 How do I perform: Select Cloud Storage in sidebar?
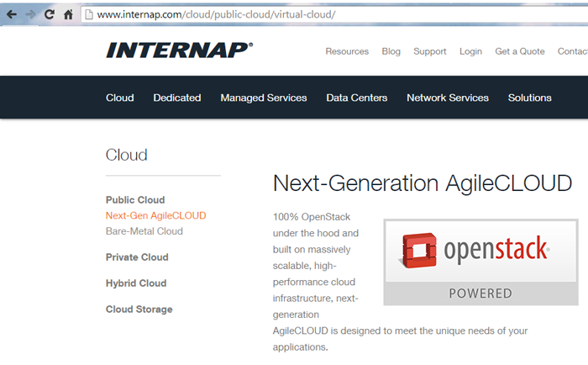139,309
